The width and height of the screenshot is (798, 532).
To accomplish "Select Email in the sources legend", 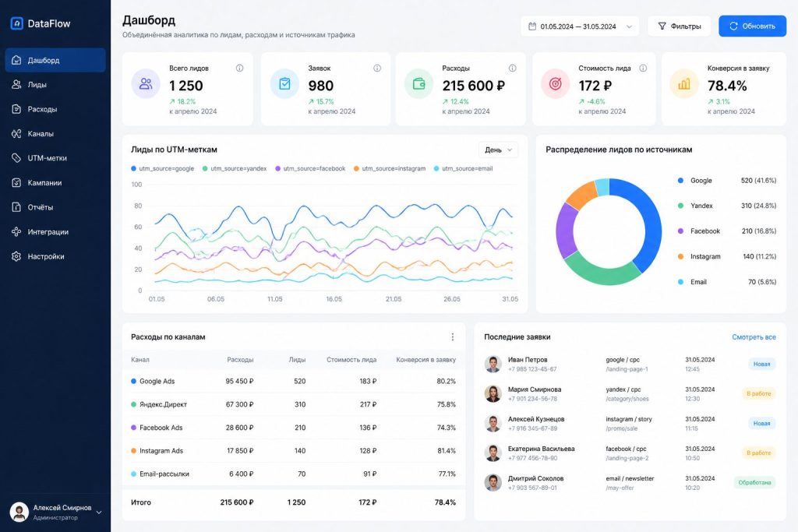I will click(727, 282).
